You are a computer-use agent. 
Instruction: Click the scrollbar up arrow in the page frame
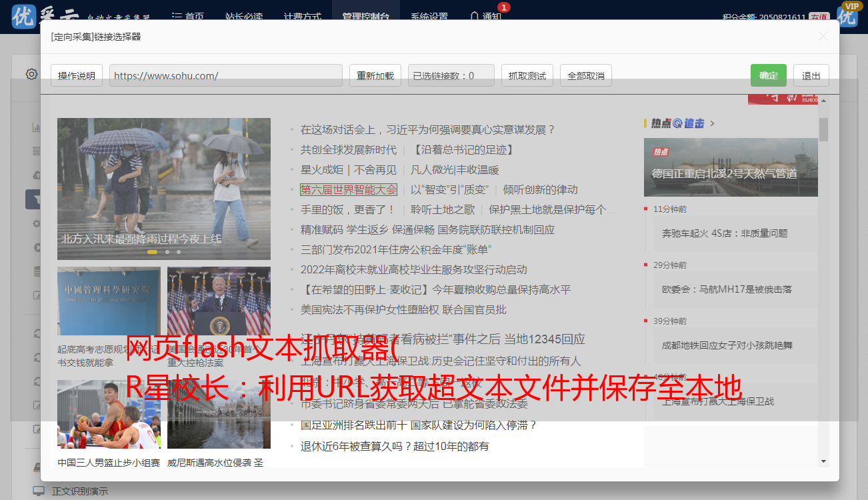pos(823,100)
